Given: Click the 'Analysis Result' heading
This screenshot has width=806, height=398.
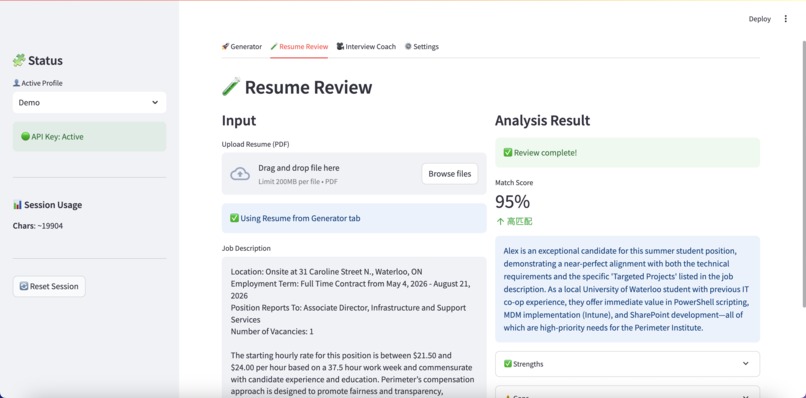Looking at the screenshot, I should 542,121.
